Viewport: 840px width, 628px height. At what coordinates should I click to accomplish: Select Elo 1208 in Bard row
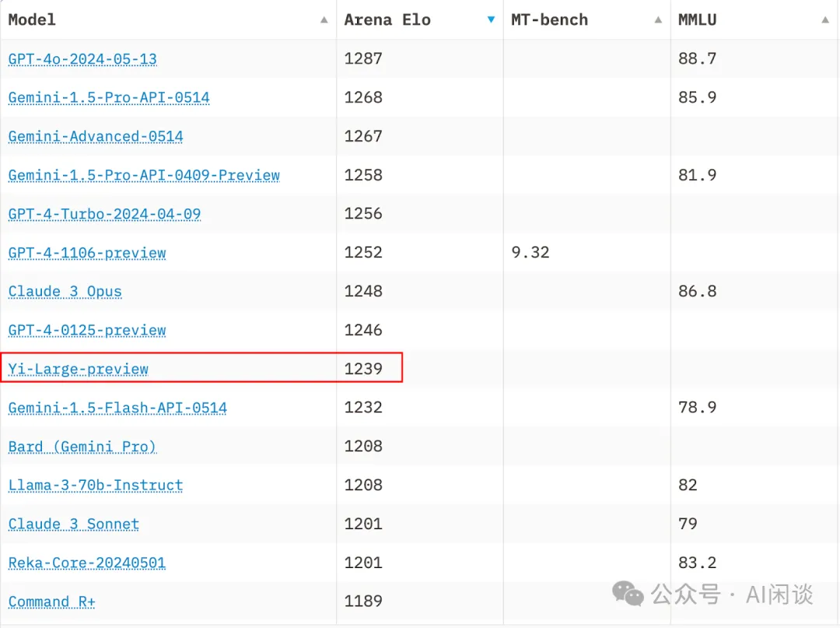363,447
